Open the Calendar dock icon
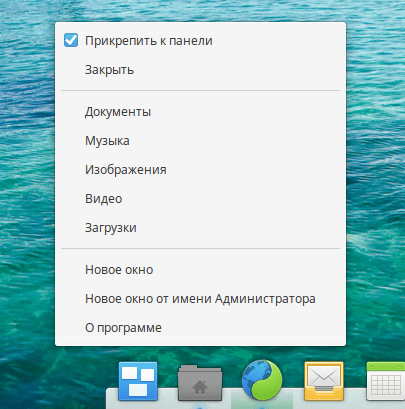The height and width of the screenshot is (409, 405). click(x=386, y=381)
